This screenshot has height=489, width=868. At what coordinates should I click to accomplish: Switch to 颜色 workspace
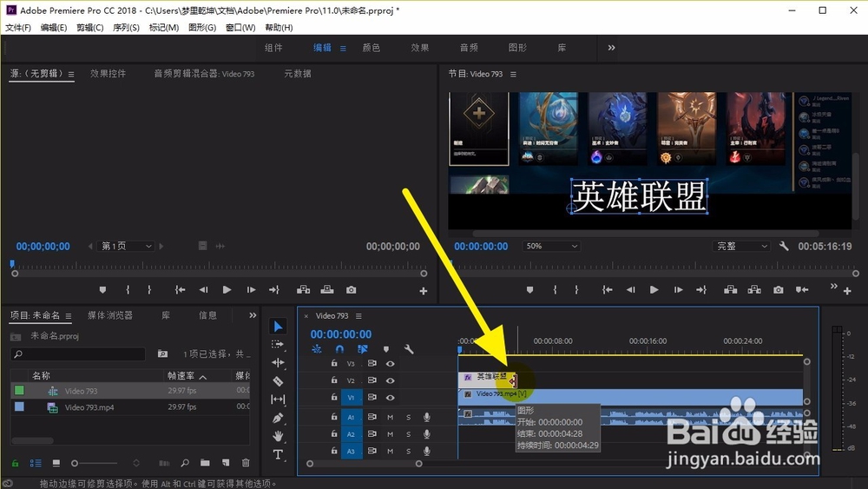pyautogui.click(x=371, y=48)
